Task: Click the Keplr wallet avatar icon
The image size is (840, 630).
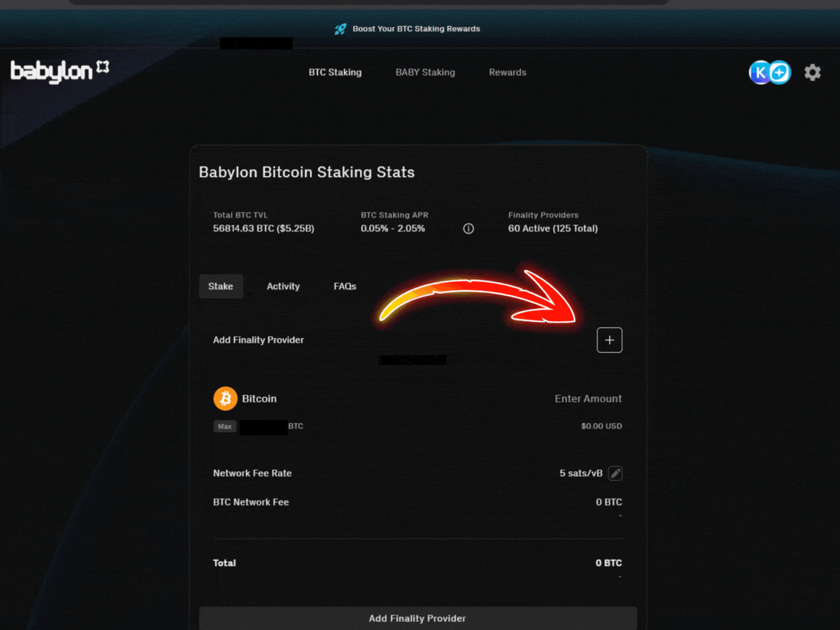Action: 760,73
